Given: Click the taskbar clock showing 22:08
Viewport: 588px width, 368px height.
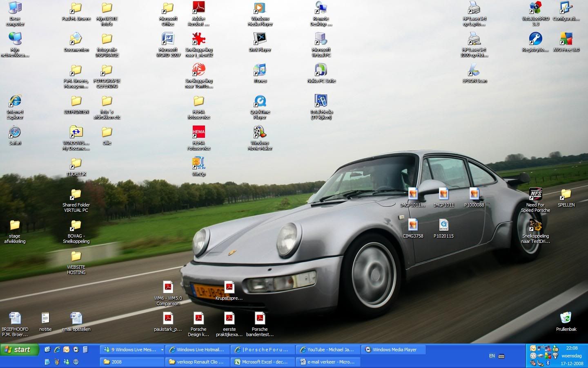Looking at the screenshot, I should 572,348.
